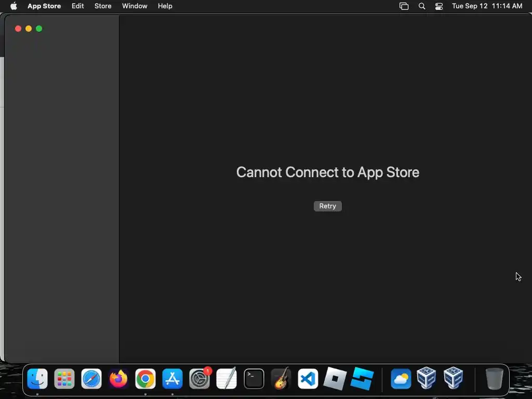Viewport: 532px width, 399px height.
Task: Click the App Store Dock icon
Action: (x=172, y=379)
